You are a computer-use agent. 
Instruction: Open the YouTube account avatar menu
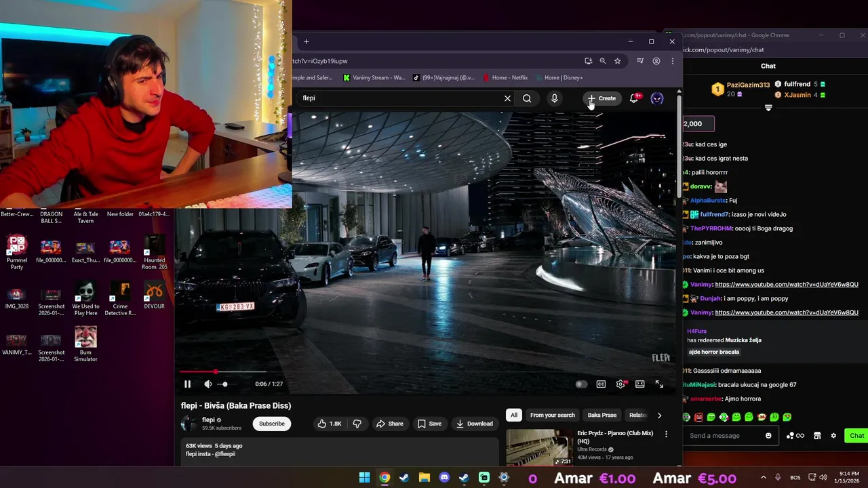tap(657, 98)
